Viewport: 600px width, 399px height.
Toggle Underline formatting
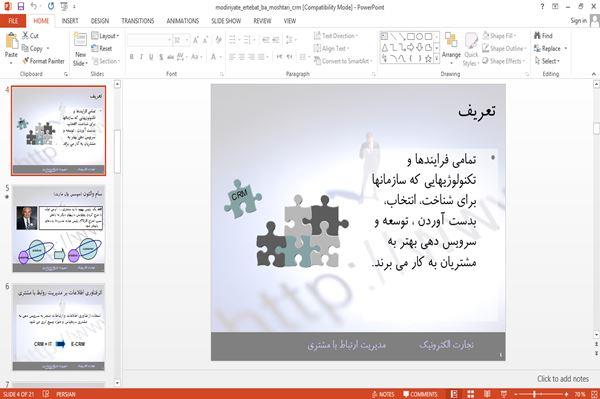click(151, 57)
